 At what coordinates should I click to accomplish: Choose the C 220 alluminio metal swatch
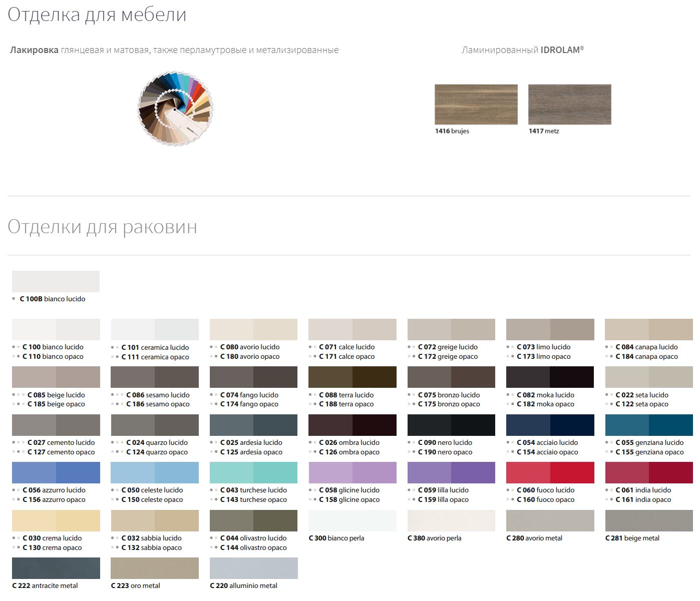253,568
